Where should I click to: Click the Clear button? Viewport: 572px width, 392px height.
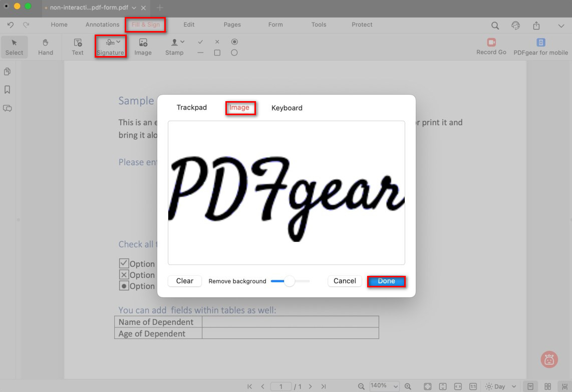coord(185,281)
